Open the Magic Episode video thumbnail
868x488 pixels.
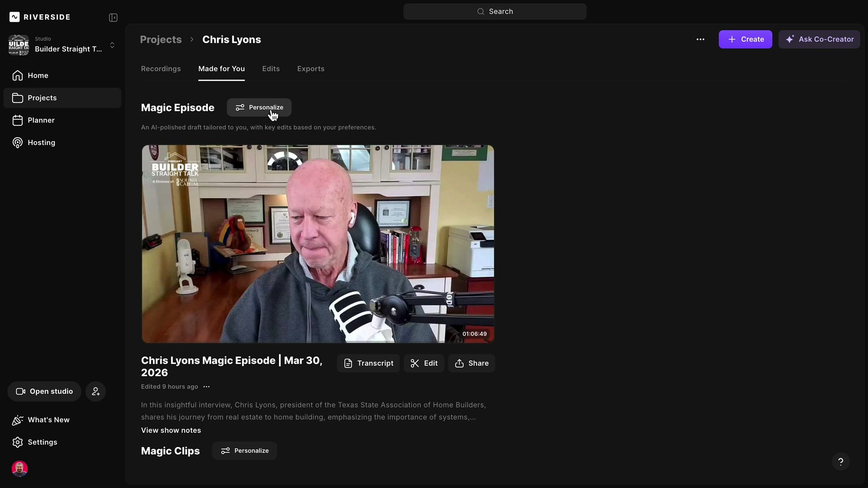coord(318,244)
